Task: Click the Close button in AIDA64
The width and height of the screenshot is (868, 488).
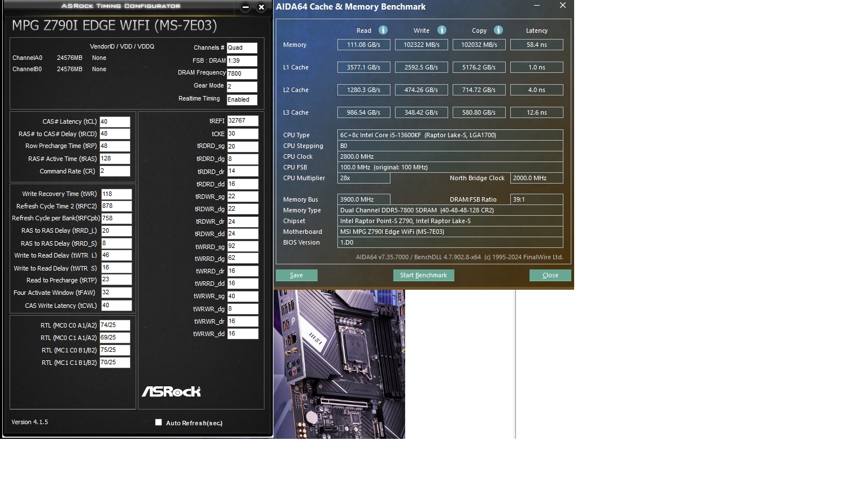Action: (550, 275)
